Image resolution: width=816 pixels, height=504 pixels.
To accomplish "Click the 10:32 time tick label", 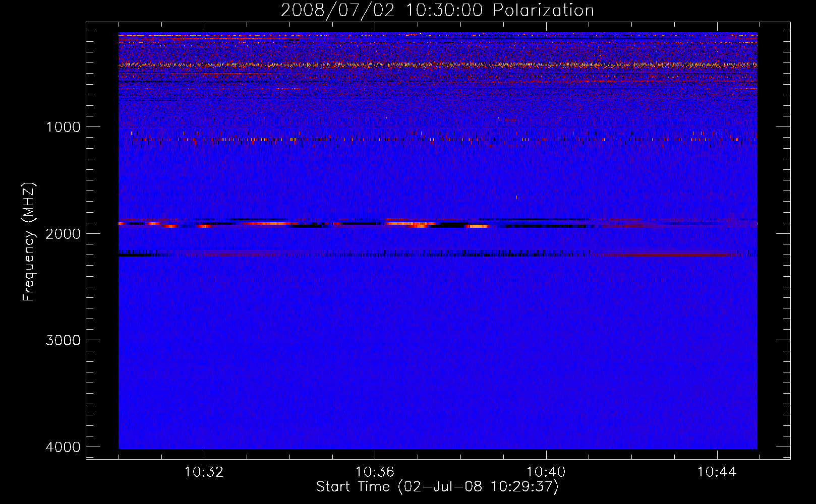I will 204,472.
